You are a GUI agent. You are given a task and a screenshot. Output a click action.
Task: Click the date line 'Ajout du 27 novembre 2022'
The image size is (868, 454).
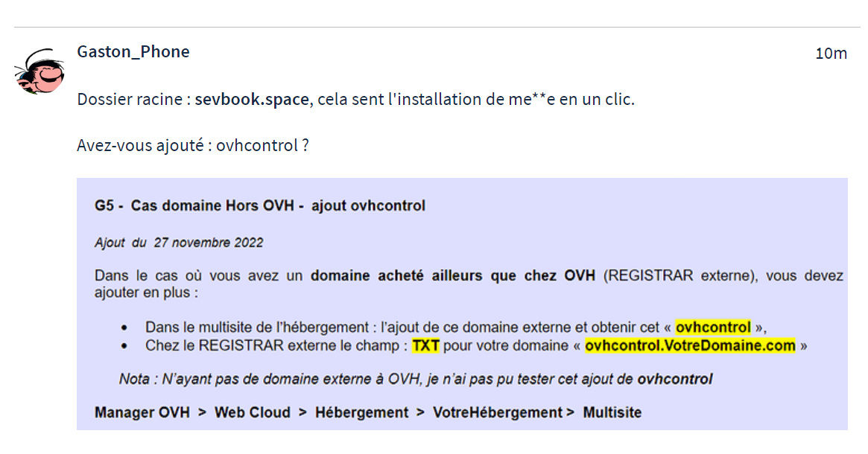(179, 243)
